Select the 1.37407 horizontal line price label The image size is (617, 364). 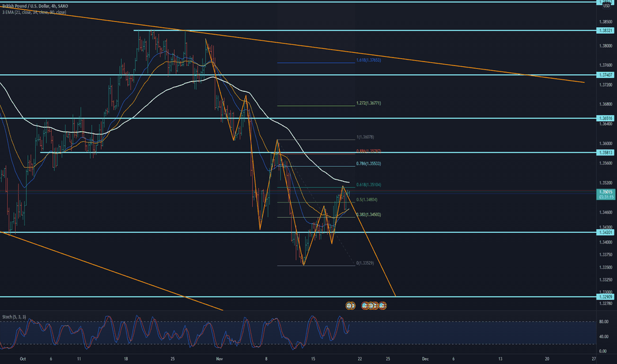point(606,75)
